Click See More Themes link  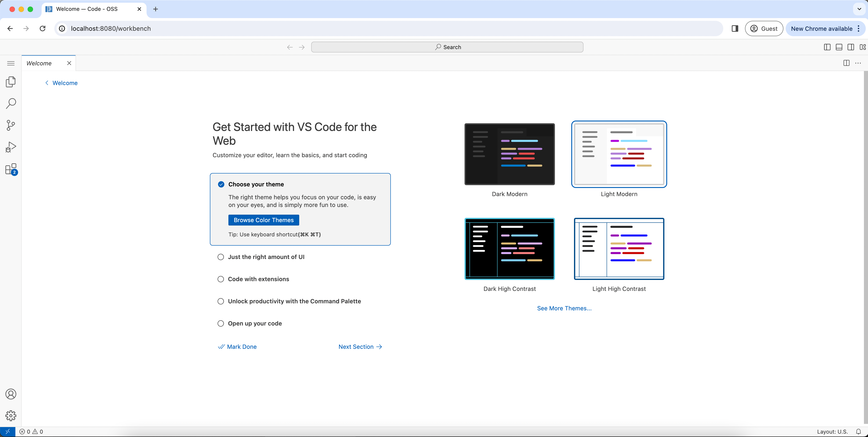click(x=564, y=308)
